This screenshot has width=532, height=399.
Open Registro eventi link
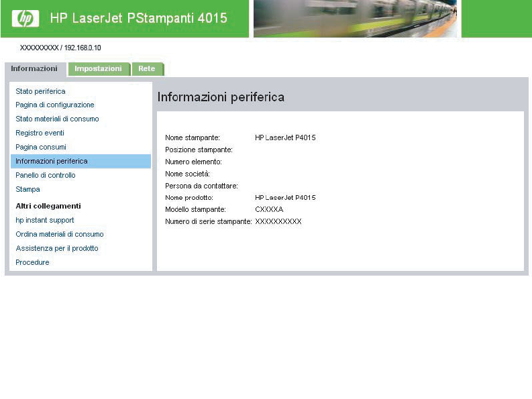(40, 133)
